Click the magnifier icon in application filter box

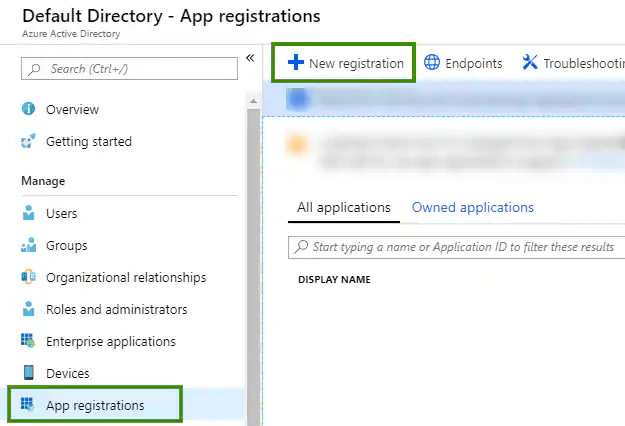pyautogui.click(x=301, y=247)
